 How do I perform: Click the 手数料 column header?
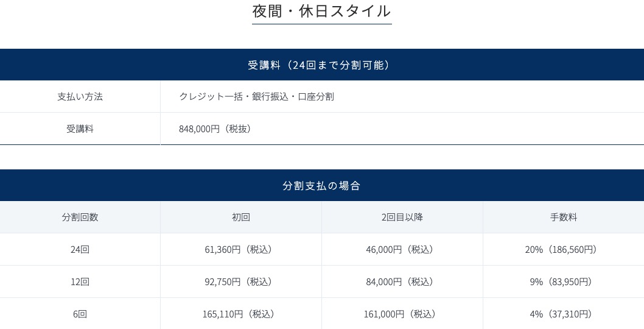564,217
